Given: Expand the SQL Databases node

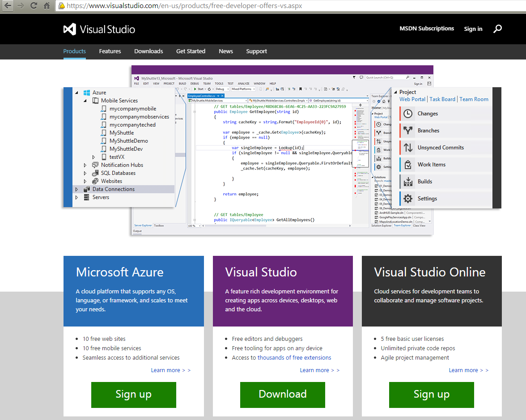Looking at the screenshot, I should (x=85, y=173).
